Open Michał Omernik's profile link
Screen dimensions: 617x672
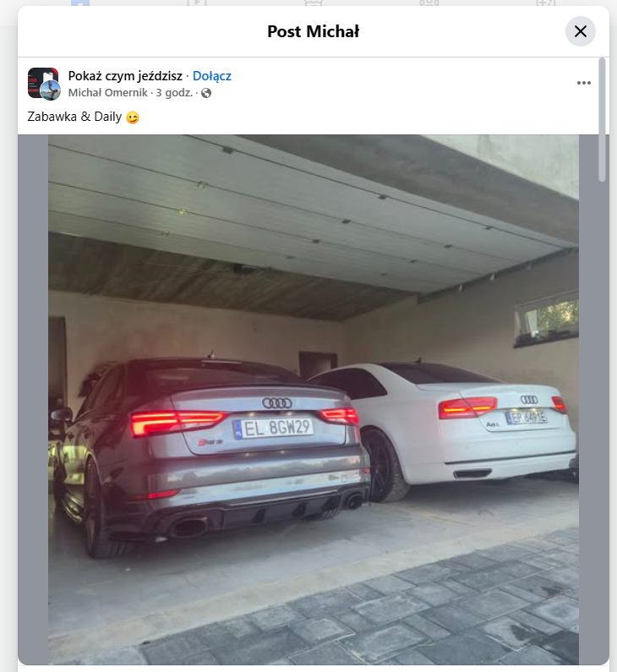(107, 93)
